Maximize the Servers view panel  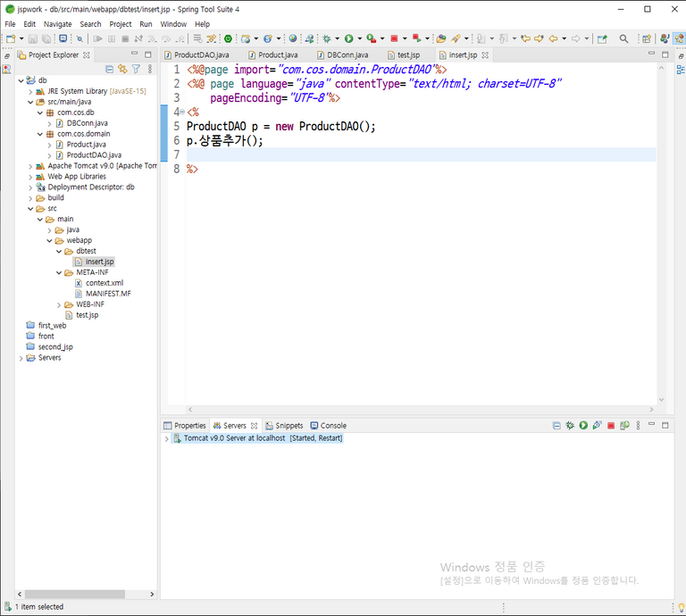[665, 425]
